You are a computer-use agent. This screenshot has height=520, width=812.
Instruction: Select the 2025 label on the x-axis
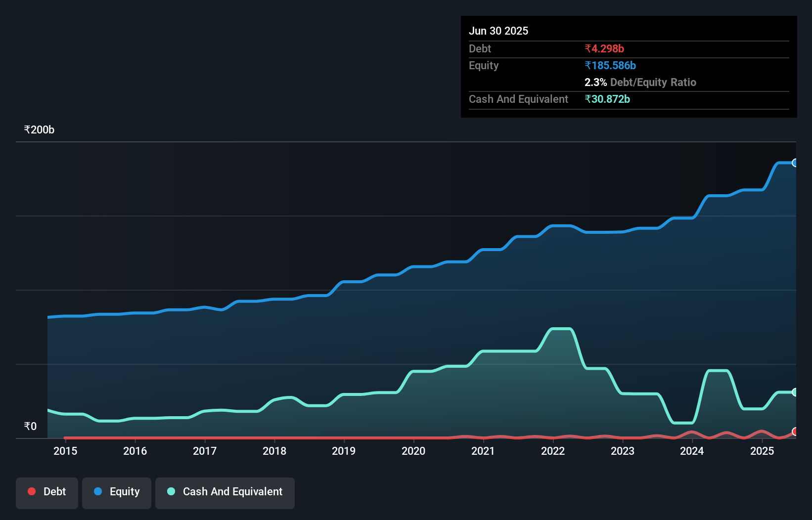click(762, 451)
